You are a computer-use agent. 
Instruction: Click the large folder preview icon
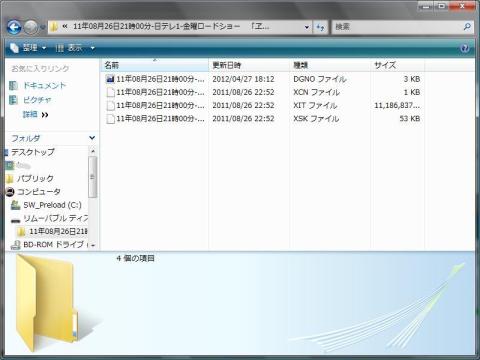click(47, 303)
